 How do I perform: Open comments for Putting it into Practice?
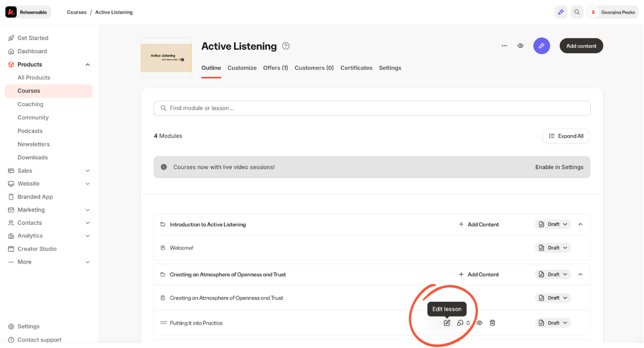click(461, 323)
